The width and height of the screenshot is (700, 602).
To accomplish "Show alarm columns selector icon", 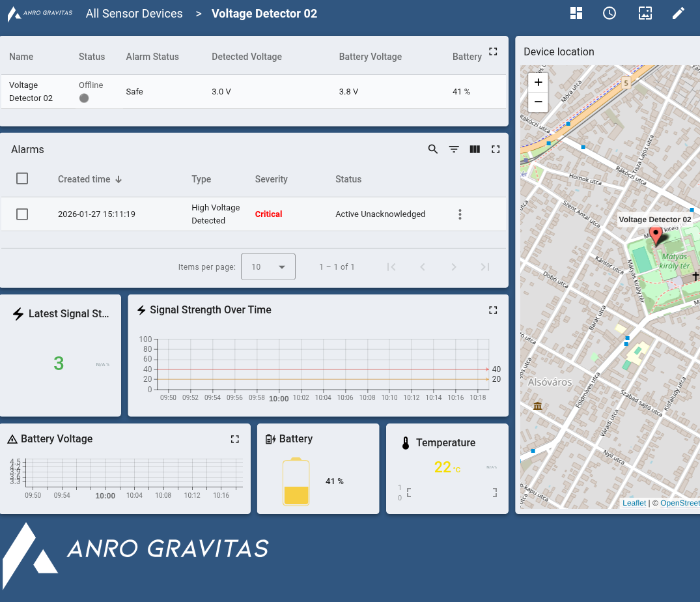I will (475, 149).
